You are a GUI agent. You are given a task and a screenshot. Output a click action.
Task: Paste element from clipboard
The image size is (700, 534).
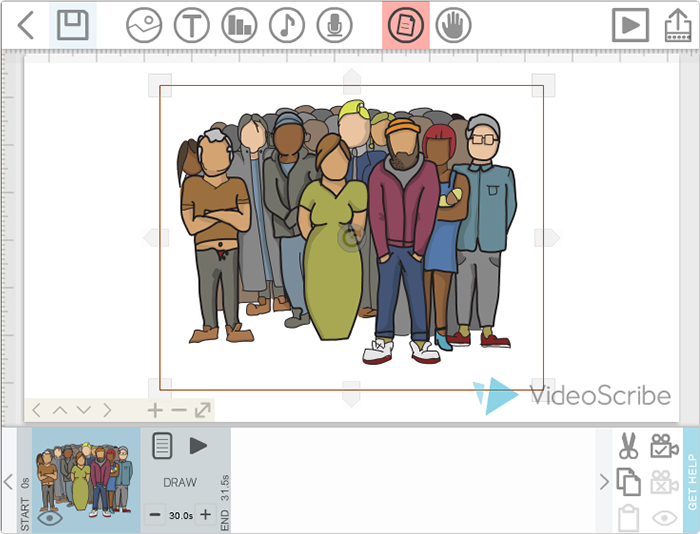click(x=629, y=518)
